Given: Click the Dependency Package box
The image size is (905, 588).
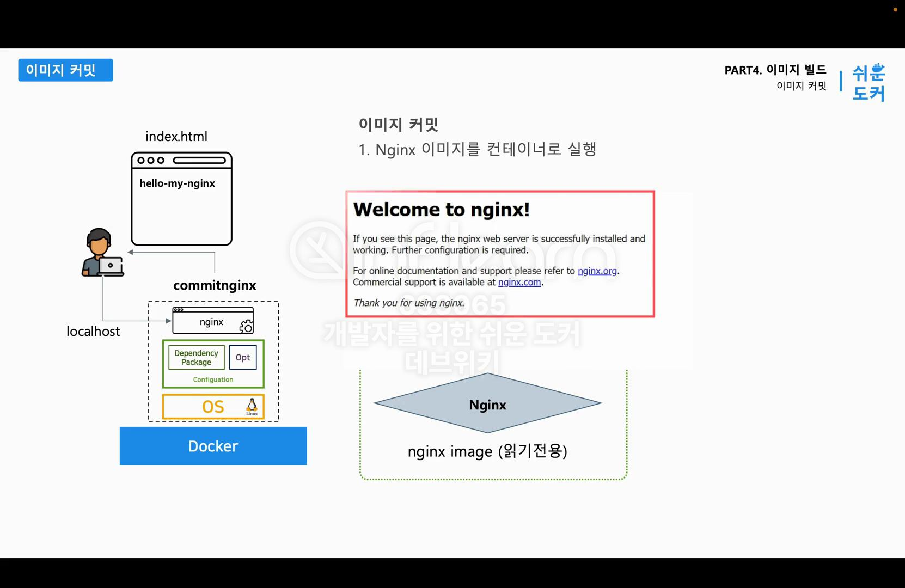Looking at the screenshot, I should (x=196, y=358).
